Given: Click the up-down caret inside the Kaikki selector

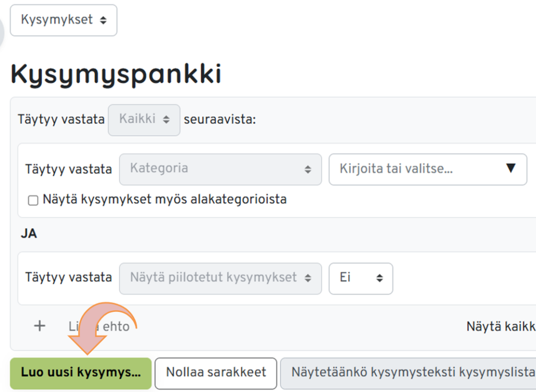Looking at the screenshot, I should [x=166, y=119].
